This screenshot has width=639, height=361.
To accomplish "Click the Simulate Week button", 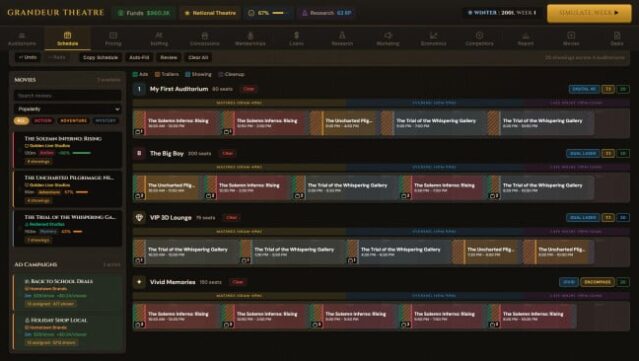I will (589, 13).
